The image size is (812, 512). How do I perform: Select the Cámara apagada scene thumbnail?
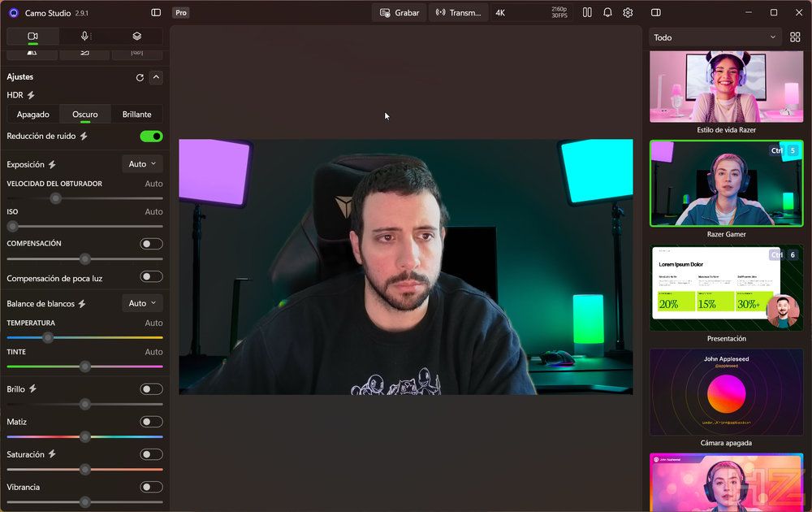pos(726,393)
